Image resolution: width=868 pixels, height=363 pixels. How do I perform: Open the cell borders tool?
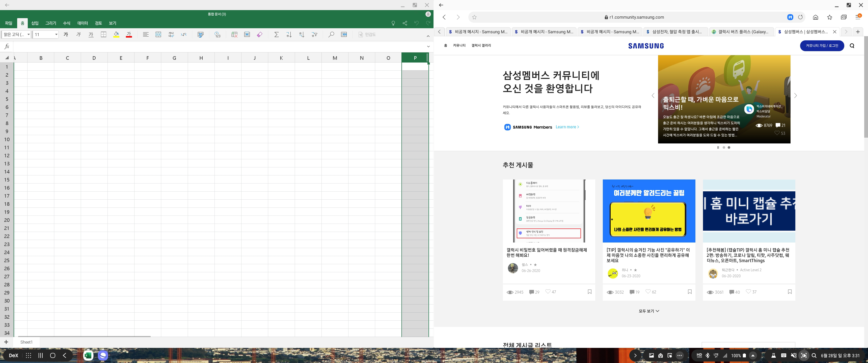pos(103,34)
